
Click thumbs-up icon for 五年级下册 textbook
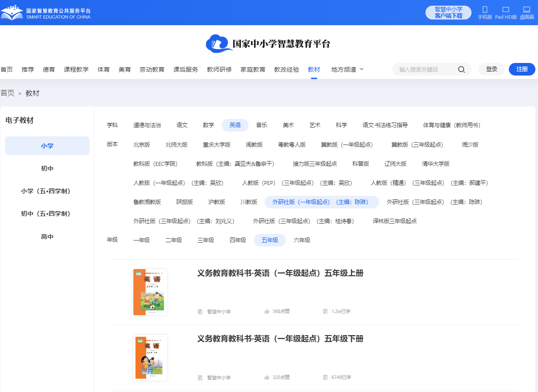[x=267, y=378]
